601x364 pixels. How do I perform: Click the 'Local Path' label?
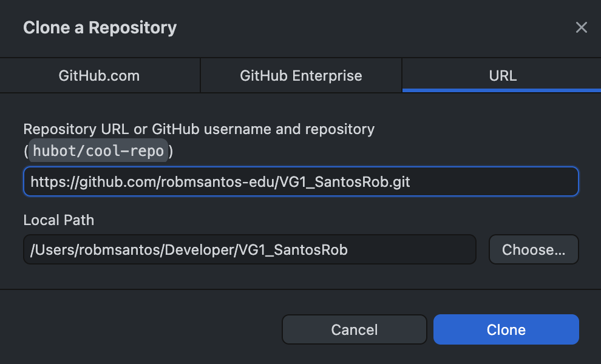point(59,220)
